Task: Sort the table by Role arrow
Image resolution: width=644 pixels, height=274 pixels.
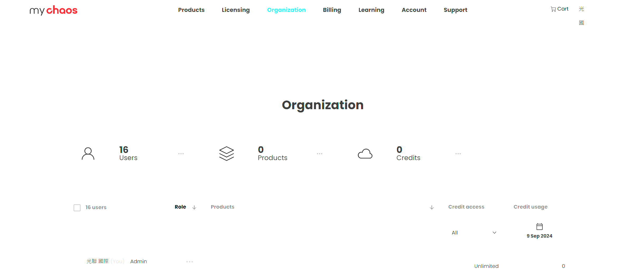Action: pos(194,208)
